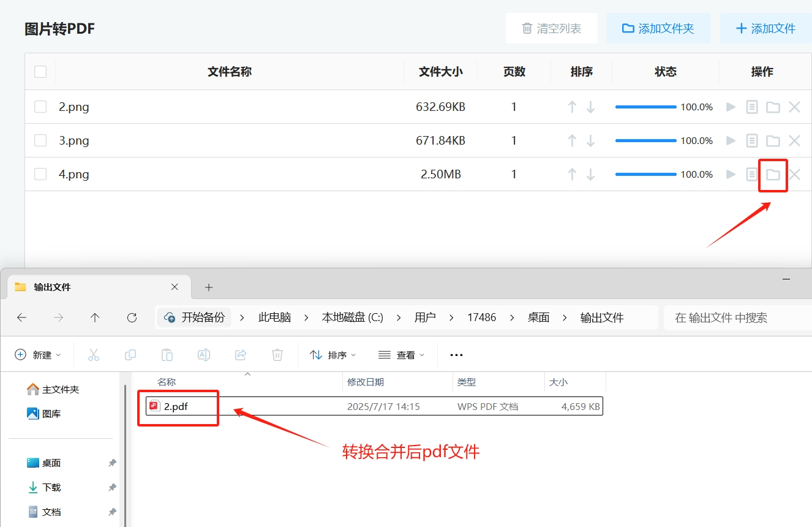Viewport: 812px width, 527px height.
Task: Check the select-all box in the header
Action: [40, 71]
